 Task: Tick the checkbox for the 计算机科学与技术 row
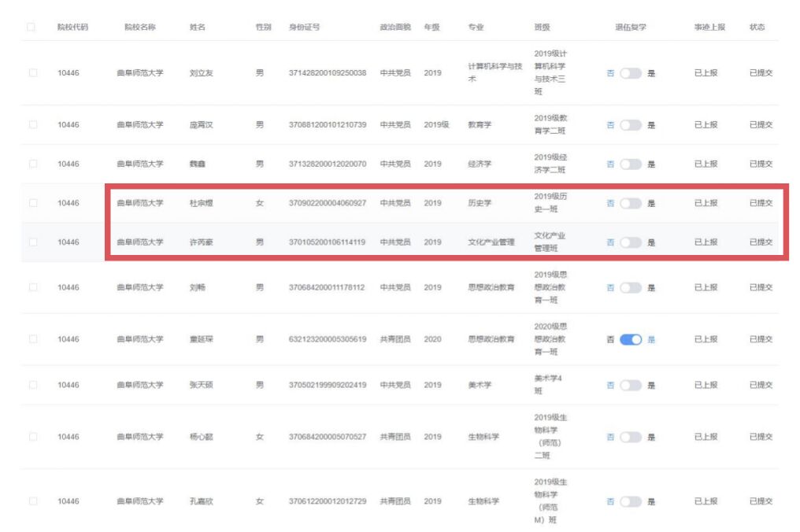click(x=32, y=73)
